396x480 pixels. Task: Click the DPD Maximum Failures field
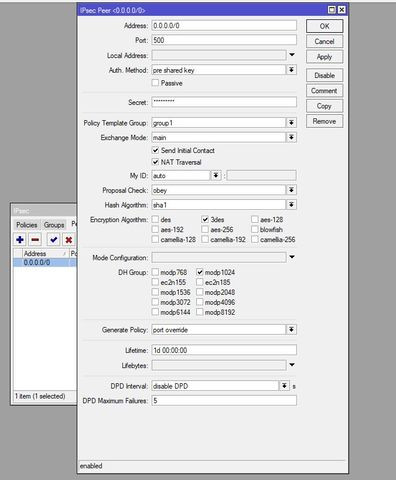click(x=224, y=401)
